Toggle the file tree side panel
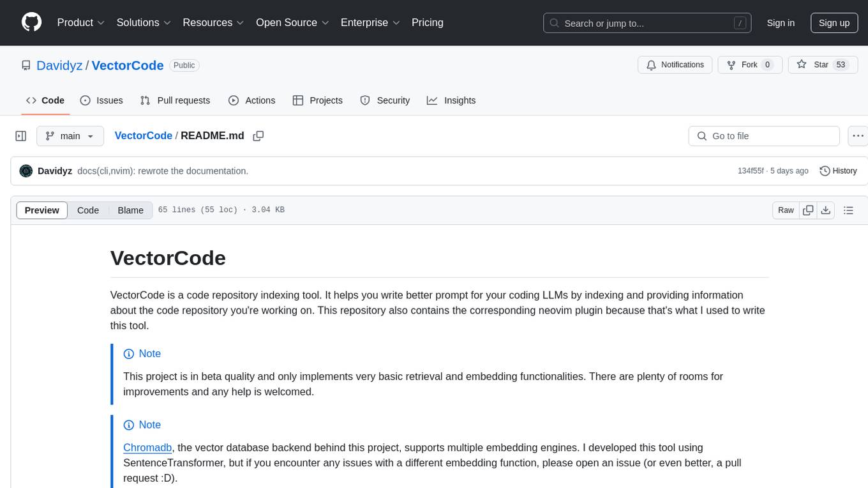Viewport: 868px width, 488px height. (21, 136)
